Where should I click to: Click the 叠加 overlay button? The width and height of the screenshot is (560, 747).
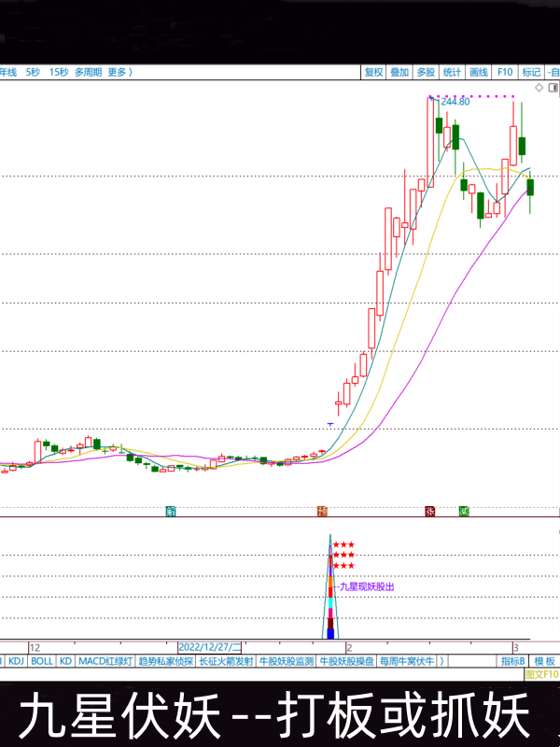tap(399, 73)
